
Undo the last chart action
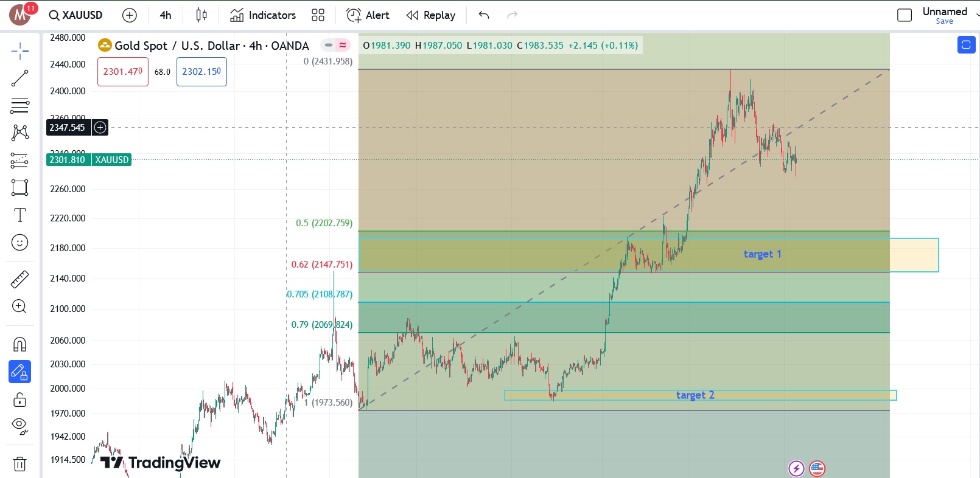[x=484, y=15]
